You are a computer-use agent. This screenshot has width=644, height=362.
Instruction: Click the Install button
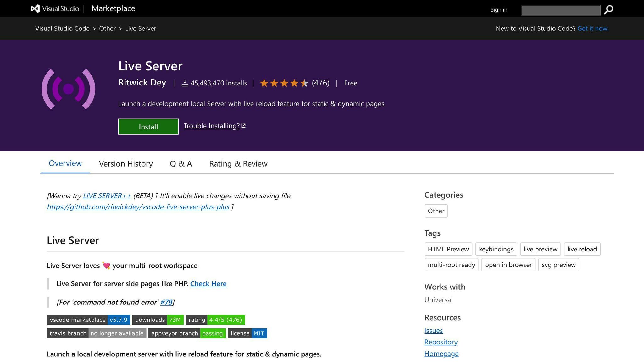point(148,127)
